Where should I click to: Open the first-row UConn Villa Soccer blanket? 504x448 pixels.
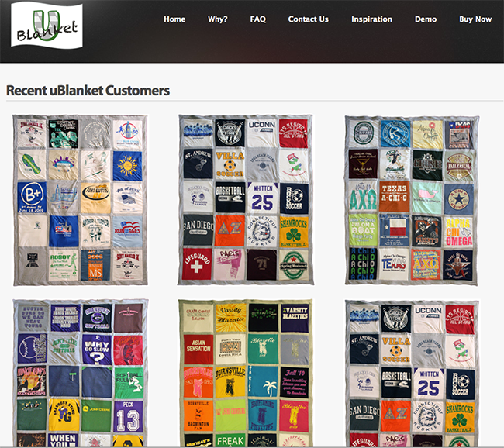click(245, 199)
